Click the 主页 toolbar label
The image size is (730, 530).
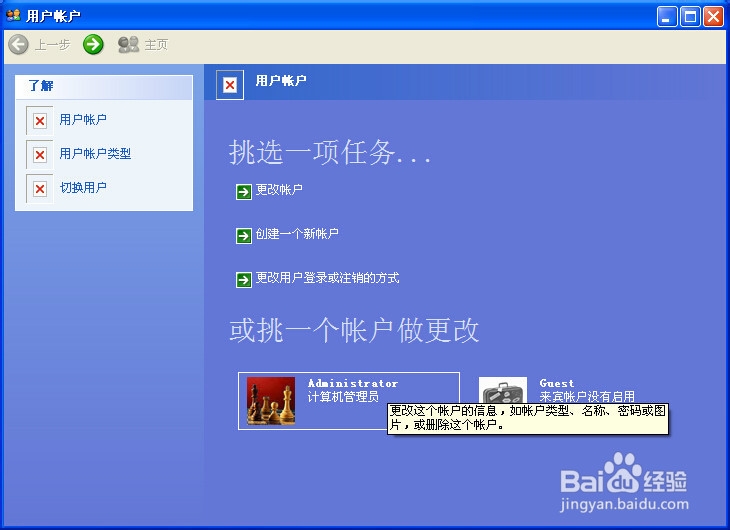(156, 45)
